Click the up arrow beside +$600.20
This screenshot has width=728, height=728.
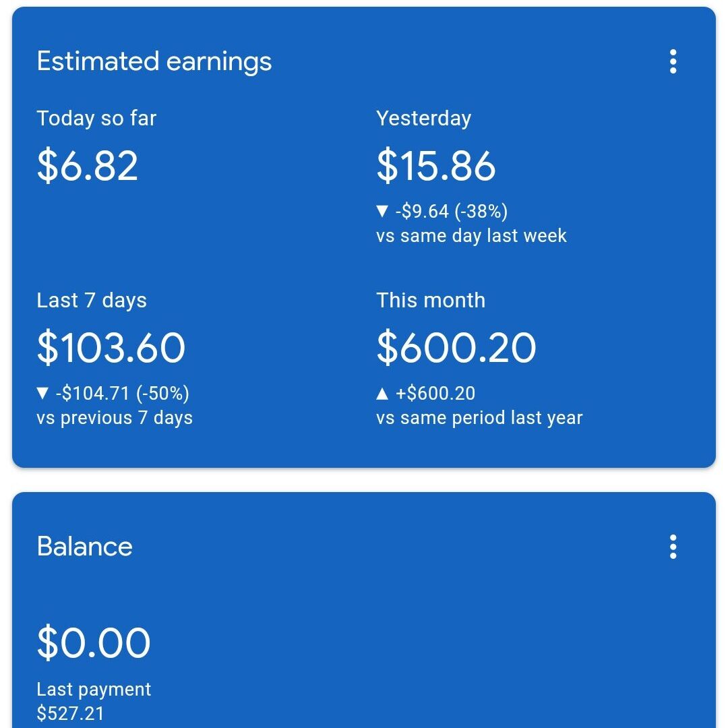tap(382, 394)
